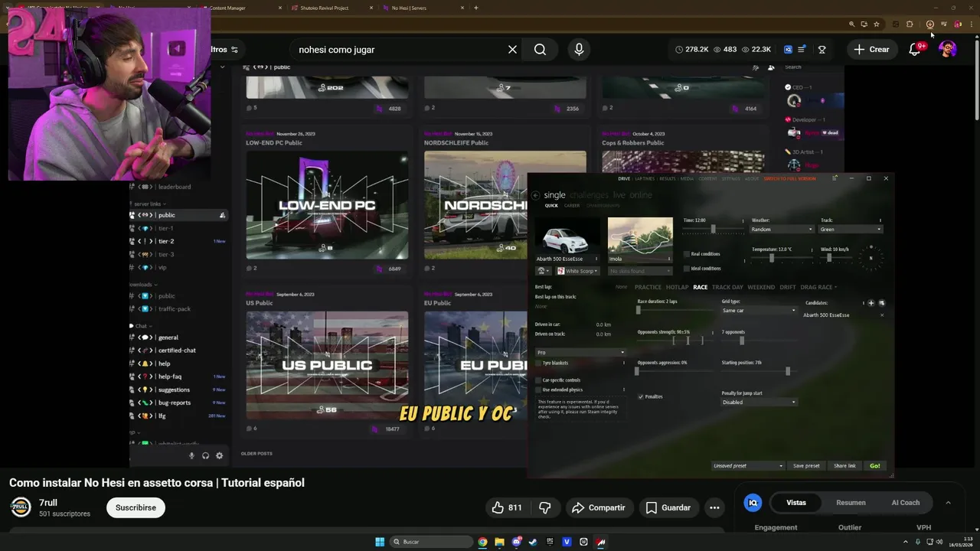
Task: Choose the Hotlap mode
Action: click(677, 287)
